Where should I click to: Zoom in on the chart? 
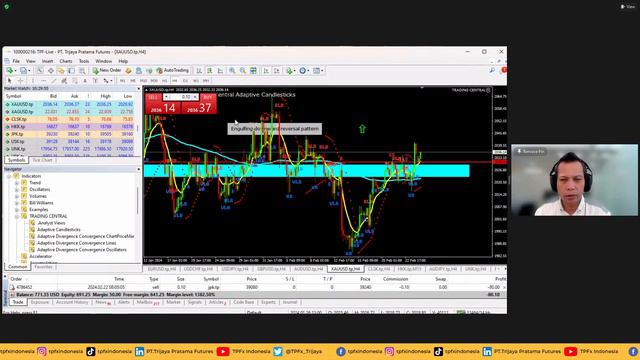pyautogui.click(x=232, y=71)
